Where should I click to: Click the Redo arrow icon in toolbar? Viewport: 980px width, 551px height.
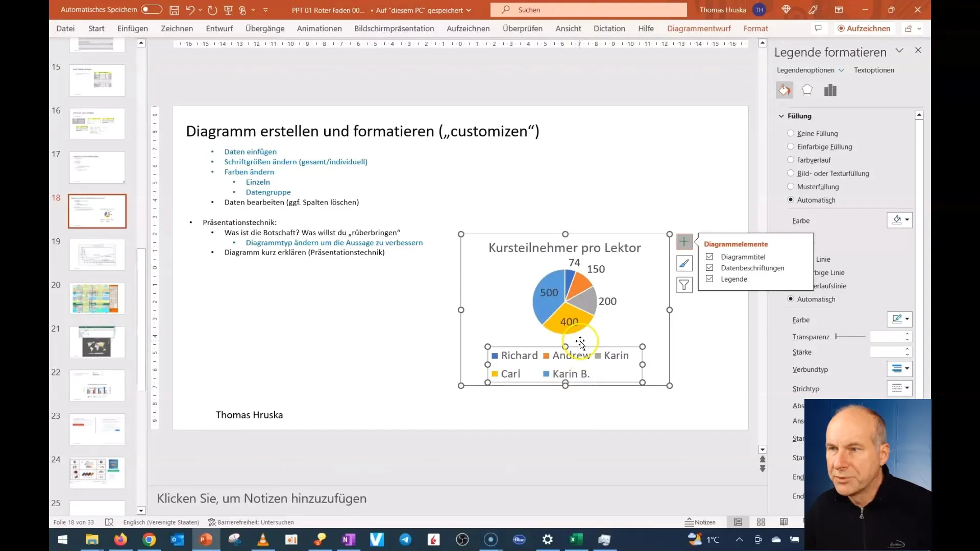pyautogui.click(x=212, y=9)
